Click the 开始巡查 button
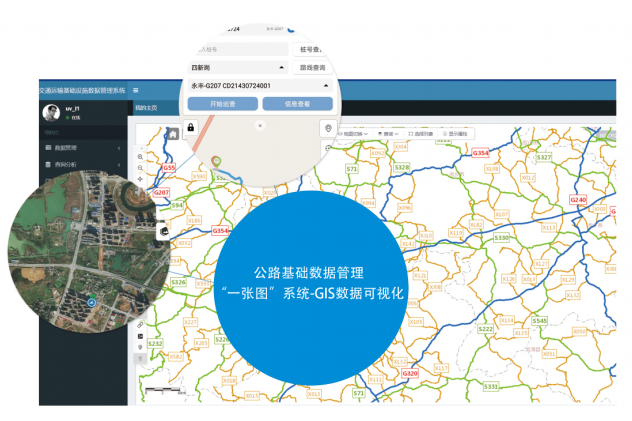This screenshot has height=421, width=632. 223,103
